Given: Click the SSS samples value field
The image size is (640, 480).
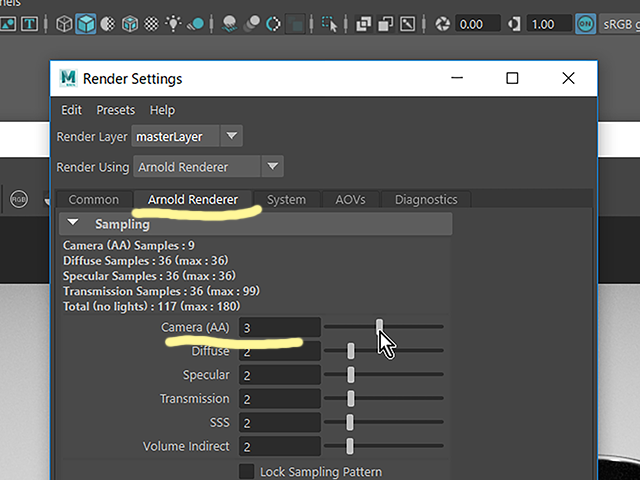Looking at the screenshot, I should pos(280,422).
